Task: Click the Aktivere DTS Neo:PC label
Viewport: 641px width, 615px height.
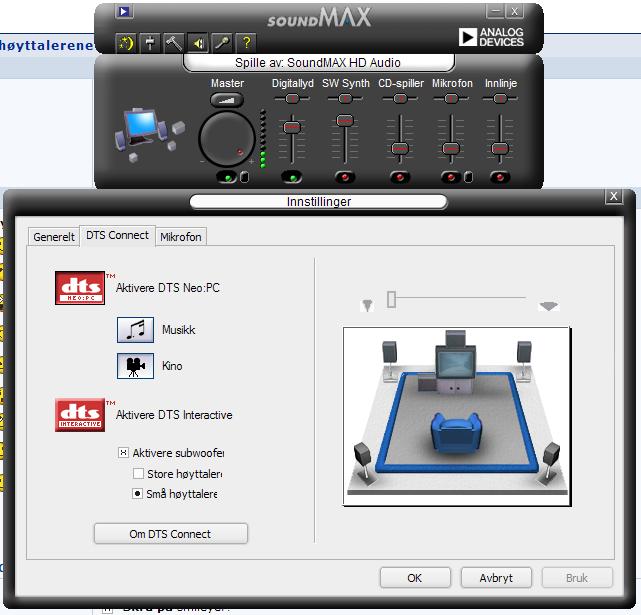Action: (168, 288)
